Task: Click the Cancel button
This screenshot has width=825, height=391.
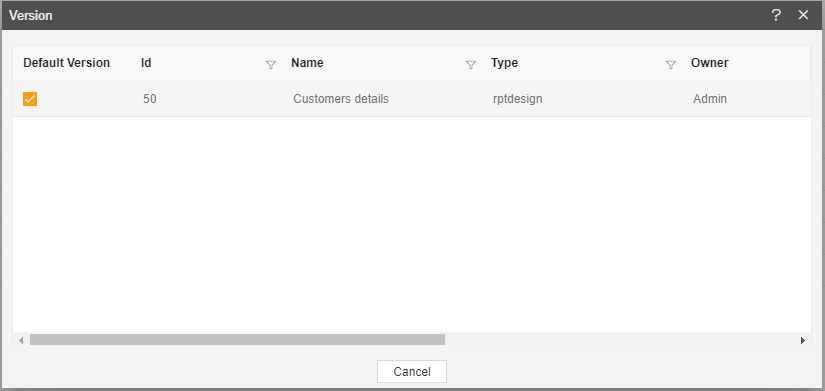Action: pyautogui.click(x=412, y=372)
